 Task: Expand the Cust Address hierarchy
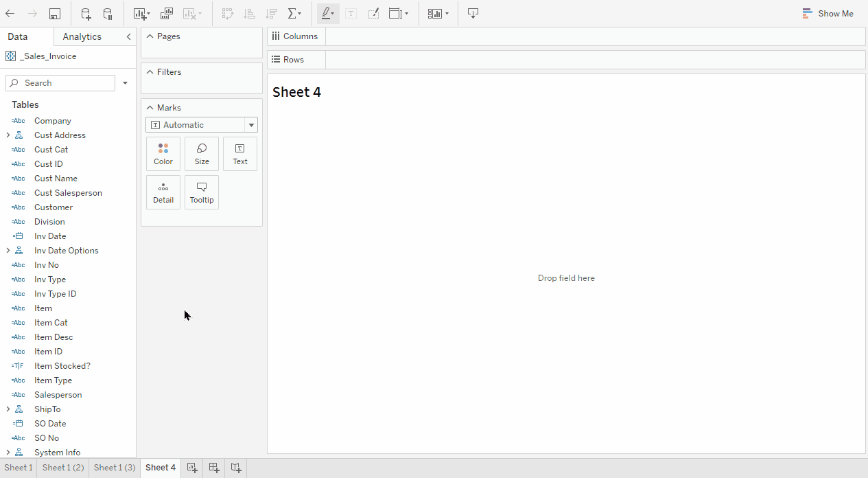(x=8, y=135)
